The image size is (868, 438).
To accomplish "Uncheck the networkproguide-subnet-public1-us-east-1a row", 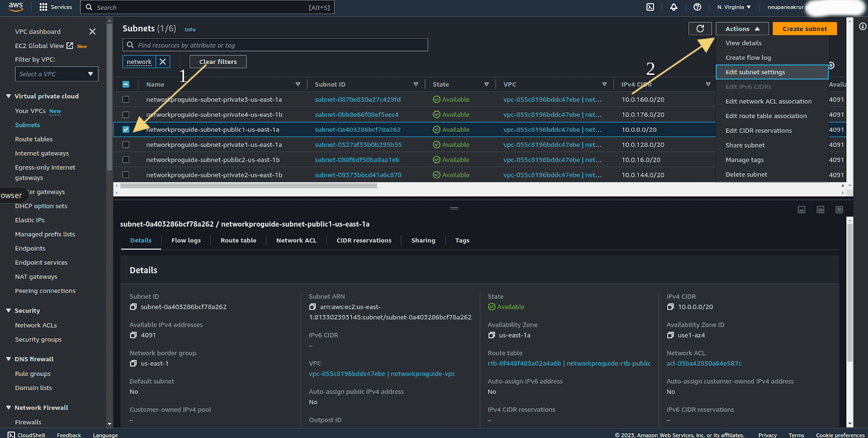I will click(126, 130).
